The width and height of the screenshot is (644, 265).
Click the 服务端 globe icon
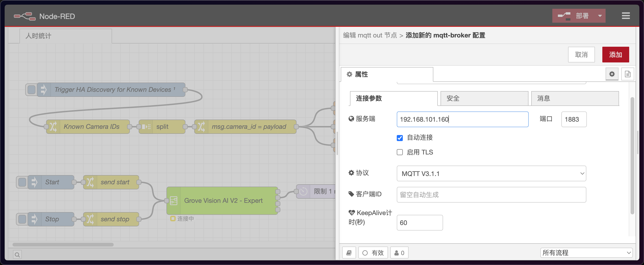[351, 119]
